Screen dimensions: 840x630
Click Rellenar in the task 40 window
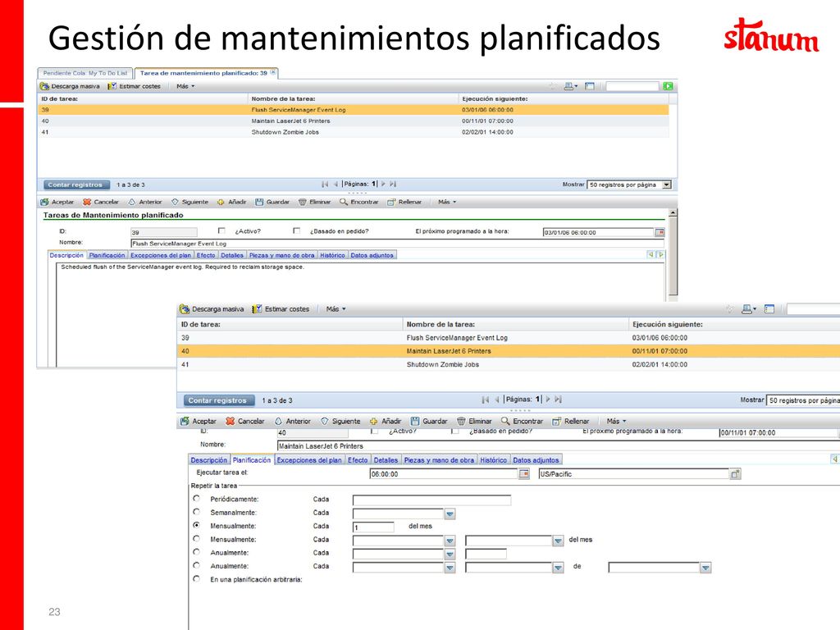571,421
